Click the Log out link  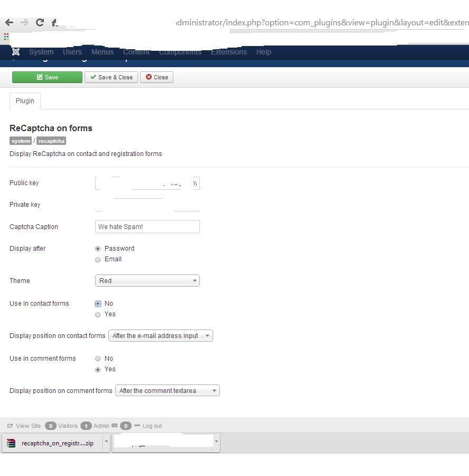tap(152, 426)
